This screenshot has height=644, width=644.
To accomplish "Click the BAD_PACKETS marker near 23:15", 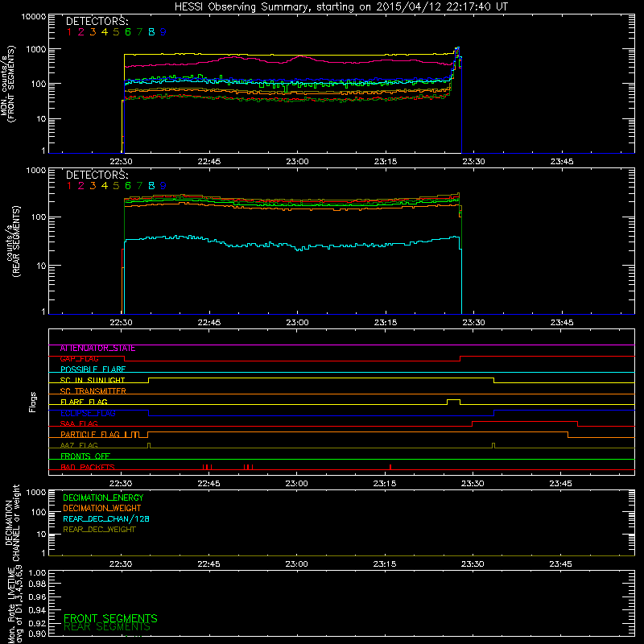I will pos(390,467).
